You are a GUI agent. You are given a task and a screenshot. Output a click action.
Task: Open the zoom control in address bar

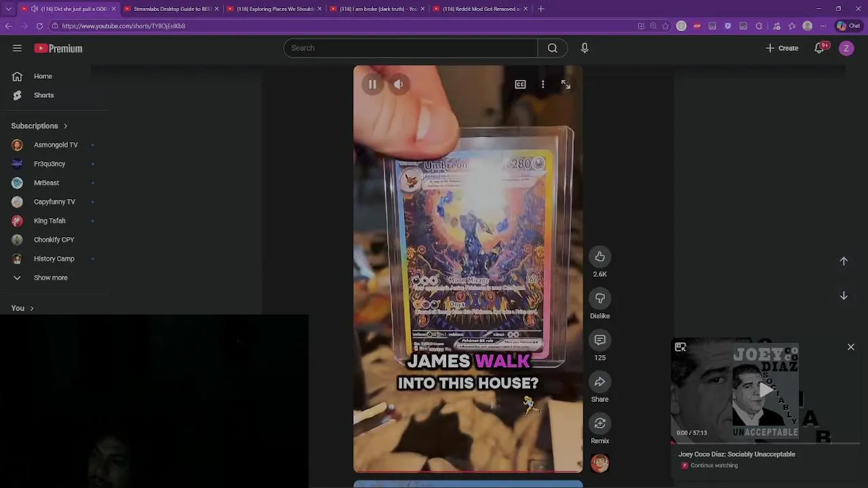point(653,26)
